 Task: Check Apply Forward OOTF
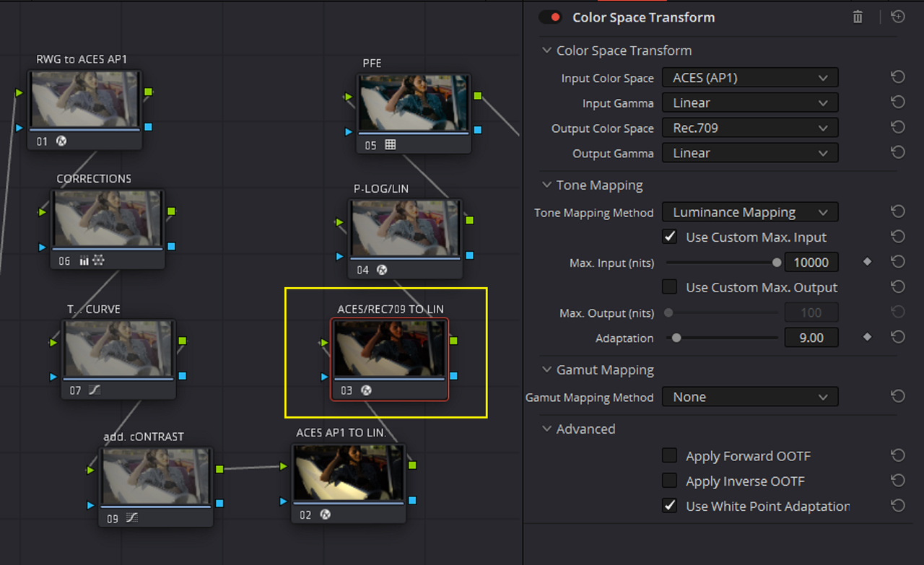pos(670,455)
